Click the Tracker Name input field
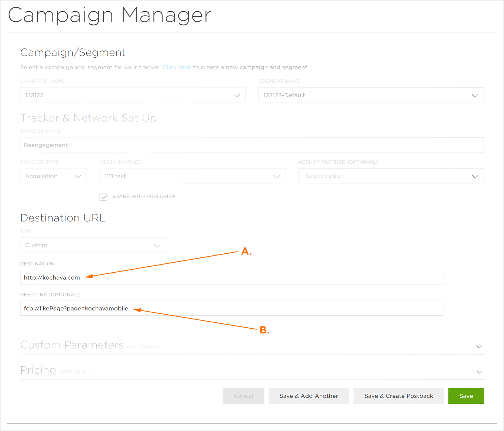 point(252,145)
